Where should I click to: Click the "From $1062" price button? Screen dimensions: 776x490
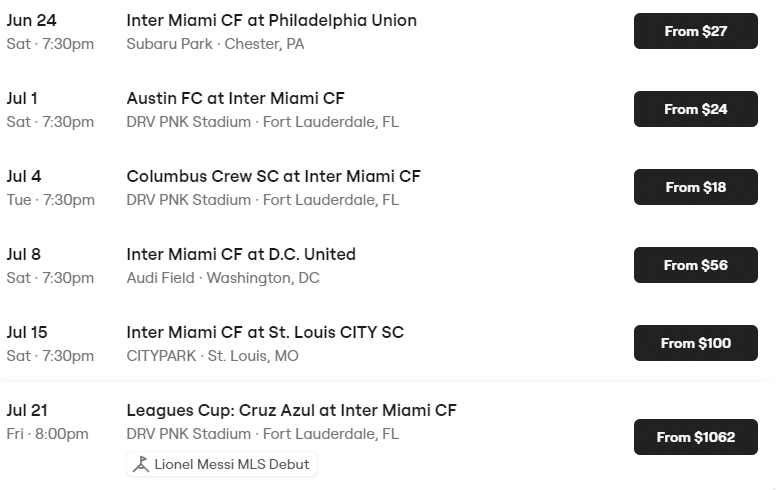[695, 437]
